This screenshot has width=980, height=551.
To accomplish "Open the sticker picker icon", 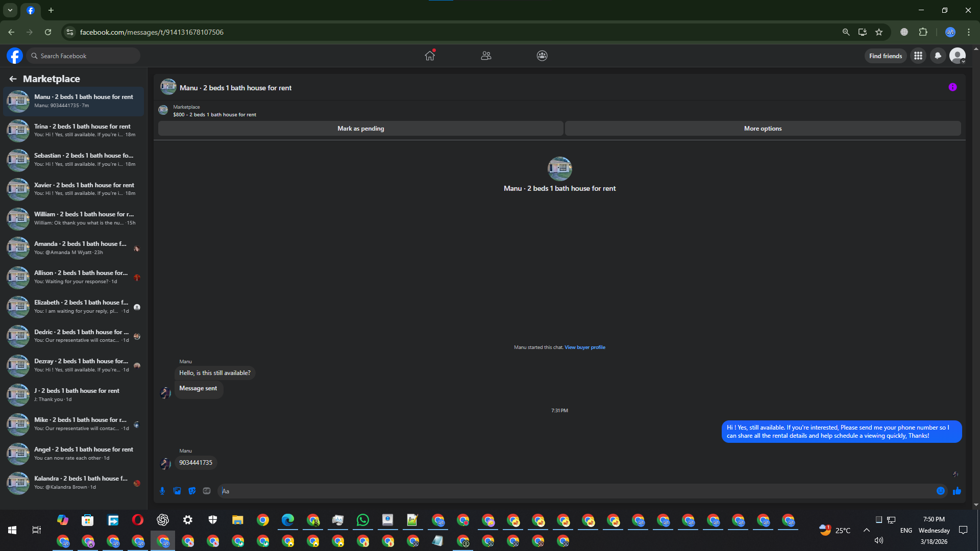I will pos(192,491).
